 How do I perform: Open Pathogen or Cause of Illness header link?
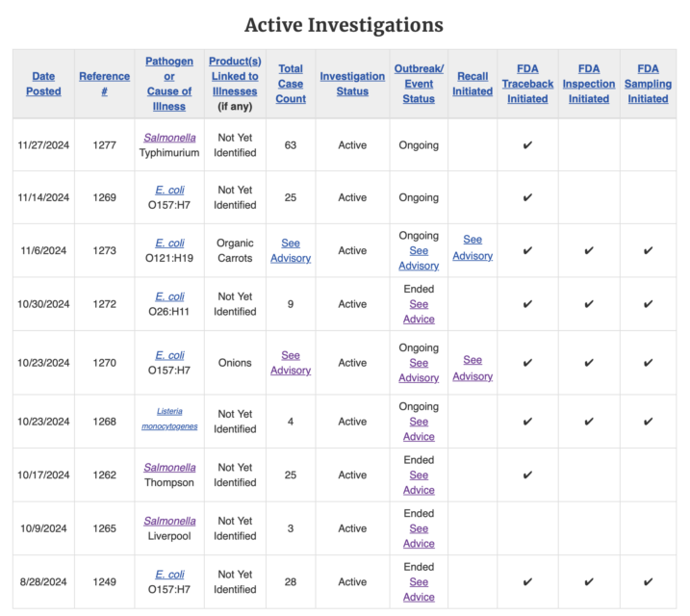tap(169, 84)
